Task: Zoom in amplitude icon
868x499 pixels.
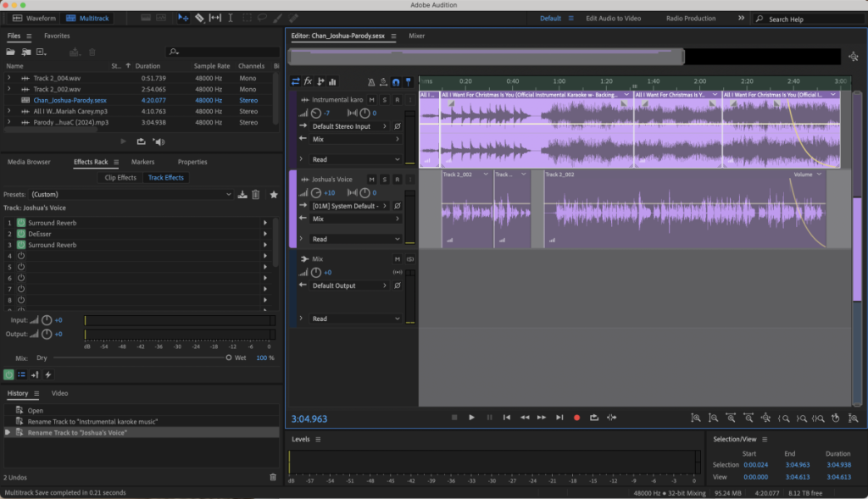Action: pyautogui.click(x=696, y=419)
